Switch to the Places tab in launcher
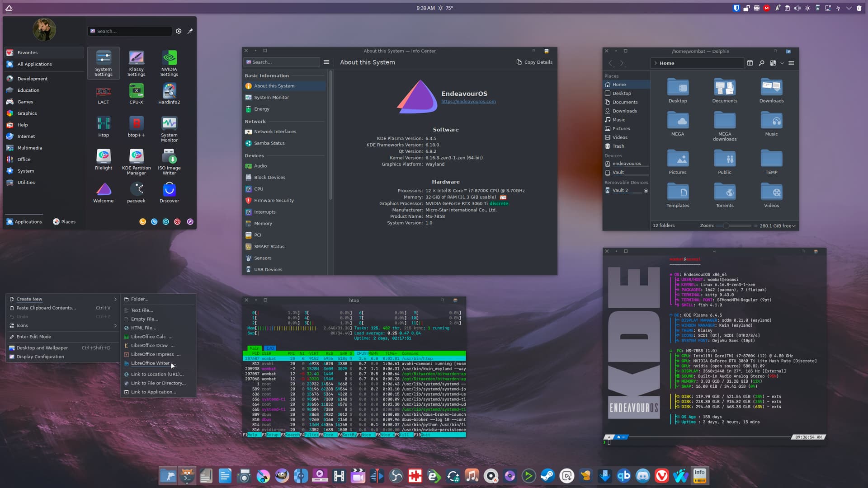 coord(64,222)
